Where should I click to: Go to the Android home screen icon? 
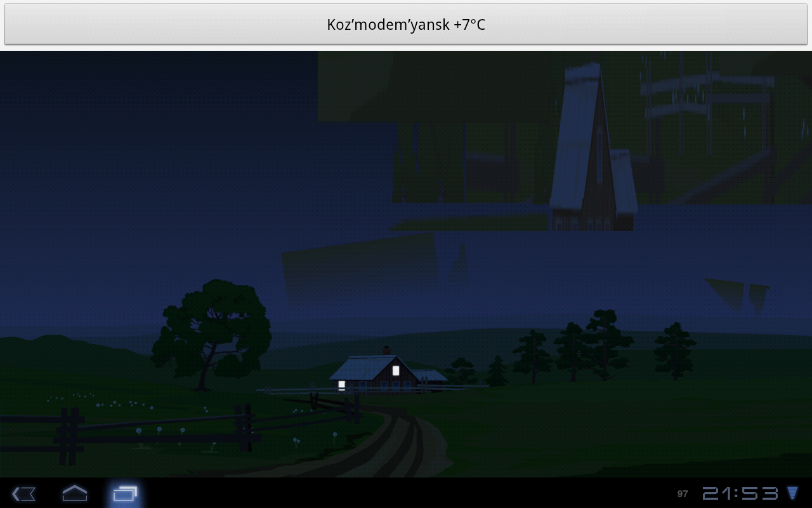click(74, 493)
